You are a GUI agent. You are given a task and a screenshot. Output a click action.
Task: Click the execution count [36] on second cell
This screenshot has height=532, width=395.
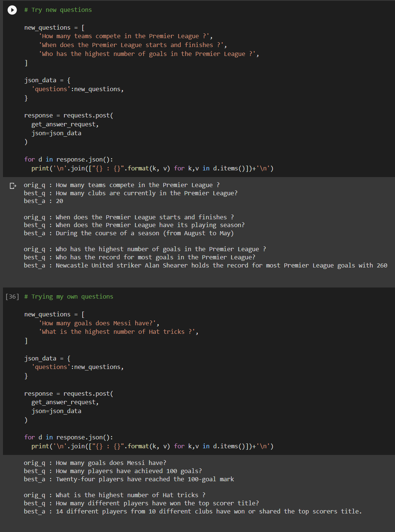[x=13, y=296]
